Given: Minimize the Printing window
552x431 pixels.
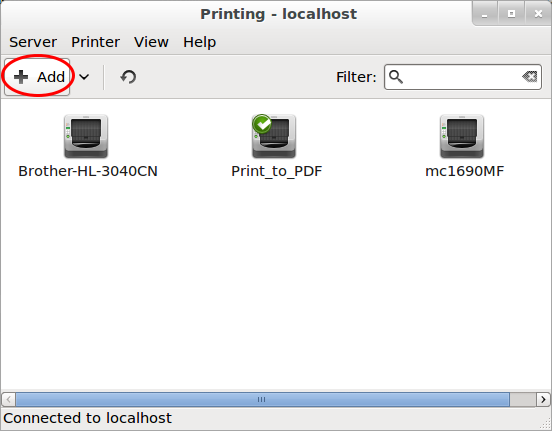Looking at the screenshot, I should pos(485,14).
